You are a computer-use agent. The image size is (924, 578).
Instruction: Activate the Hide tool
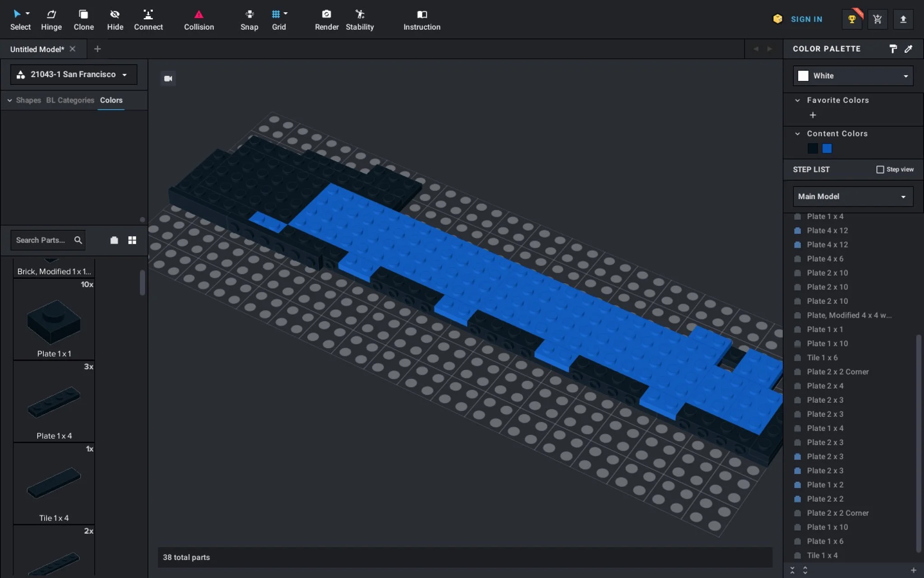pyautogui.click(x=115, y=20)
